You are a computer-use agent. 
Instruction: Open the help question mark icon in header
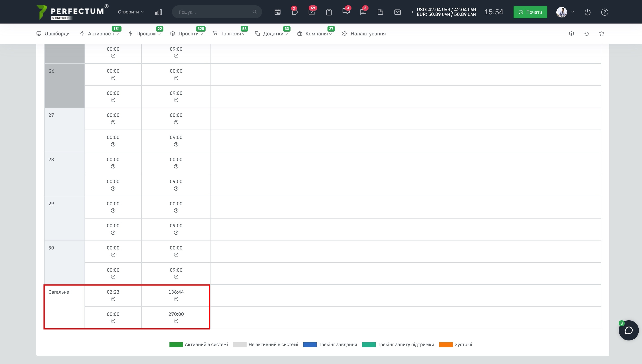pos(605,12)
